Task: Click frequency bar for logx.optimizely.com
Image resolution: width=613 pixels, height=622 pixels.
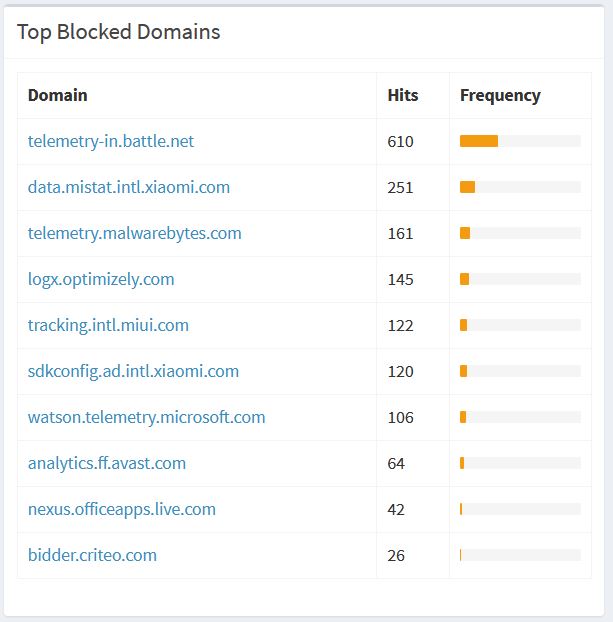Action: 520,279
